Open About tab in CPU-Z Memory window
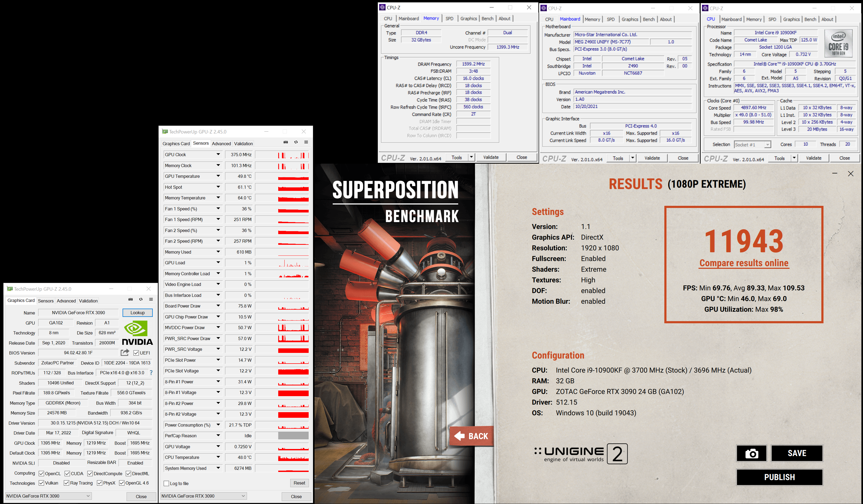The image size is (863, 504). (x=504, y=18)
